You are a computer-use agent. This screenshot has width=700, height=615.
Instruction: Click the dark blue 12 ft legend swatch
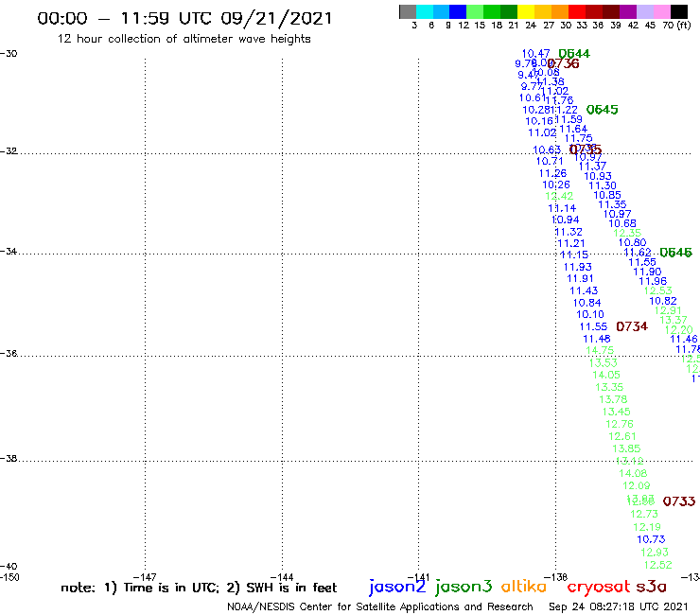coord(458,11)
